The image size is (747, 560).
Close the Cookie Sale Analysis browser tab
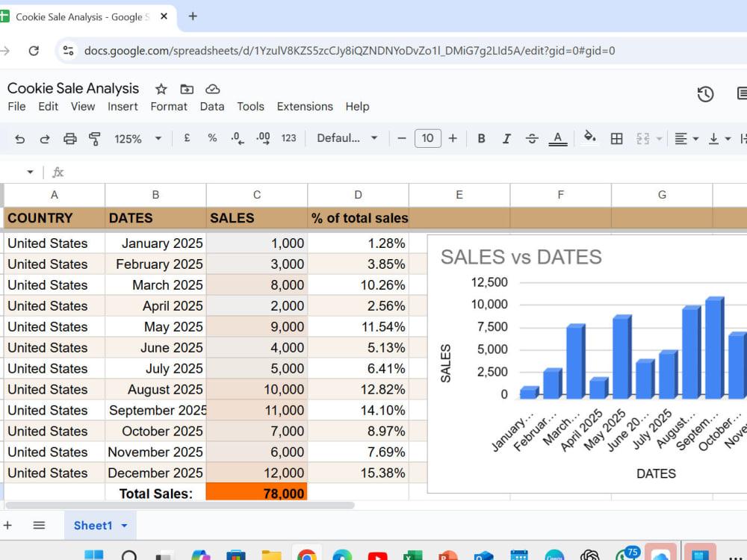164,16
